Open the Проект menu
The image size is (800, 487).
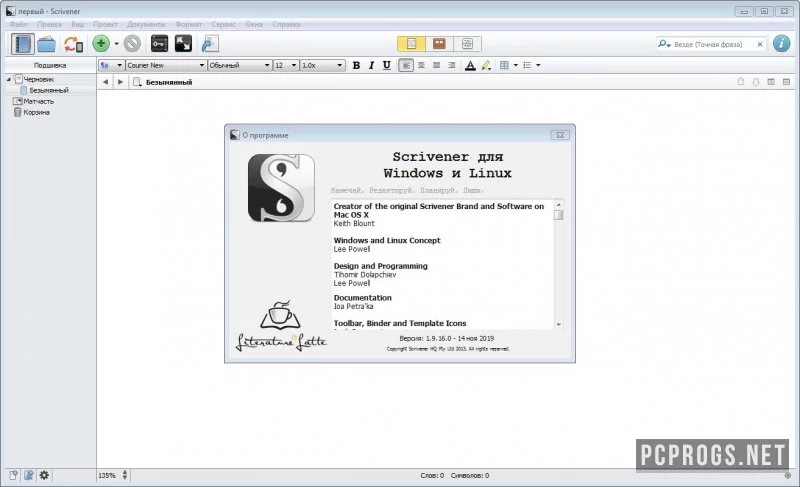click(105, 24)
